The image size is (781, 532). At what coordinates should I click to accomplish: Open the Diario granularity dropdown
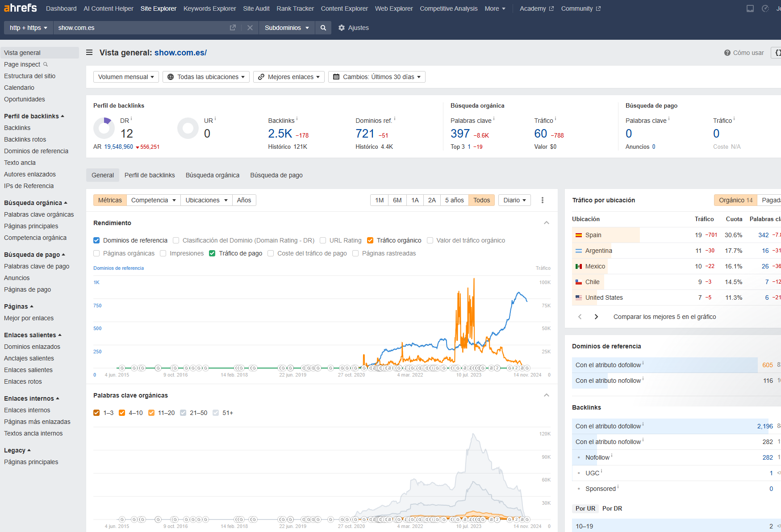point(514,200)
